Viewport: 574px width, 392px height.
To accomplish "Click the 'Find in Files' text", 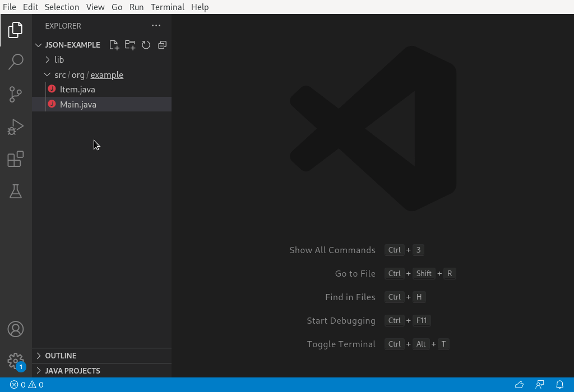I will point(350,297).
